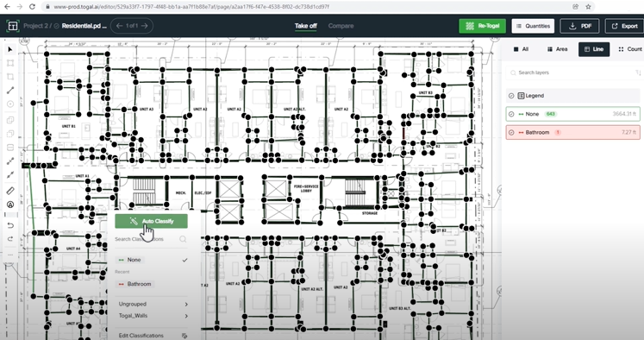Click the FIRE+SERVICE LOBBY label on the plan

click(x=306, y=189)
